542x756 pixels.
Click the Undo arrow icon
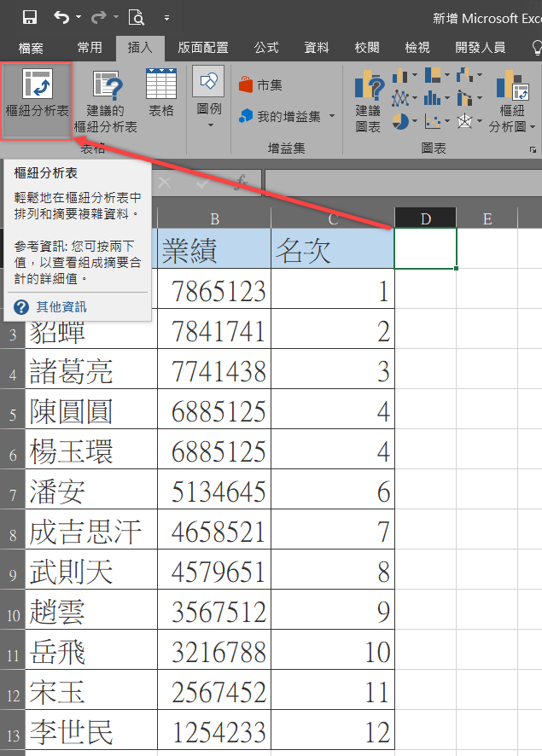pyautogui.click(x=61, y=17)
